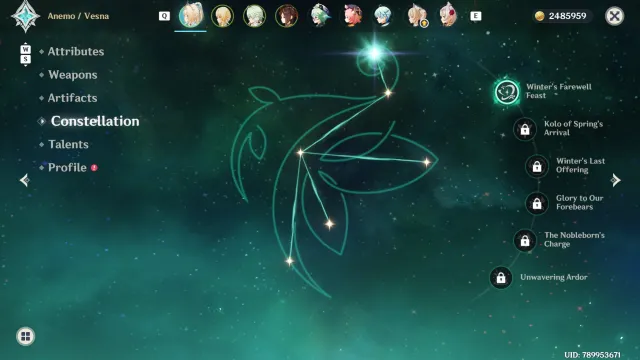The image size is (640, 360).
Task: Select the pale green-haired character portrait
Action: tap(254, 16)
